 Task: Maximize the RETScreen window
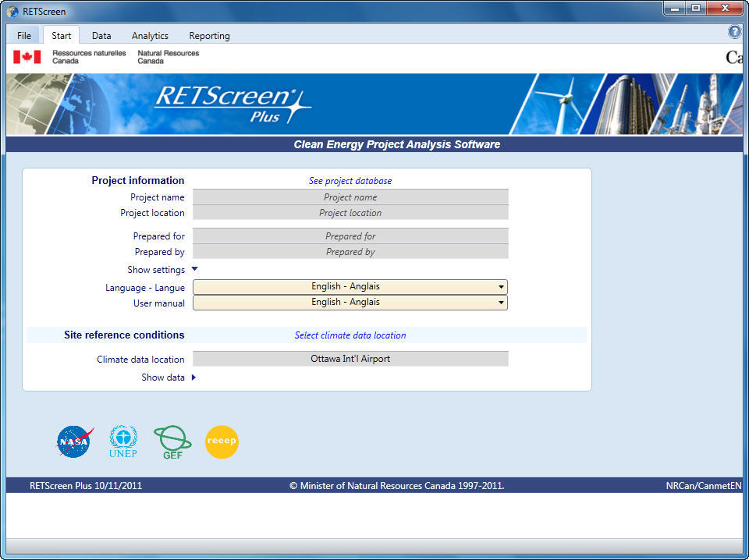coord(696,8)
